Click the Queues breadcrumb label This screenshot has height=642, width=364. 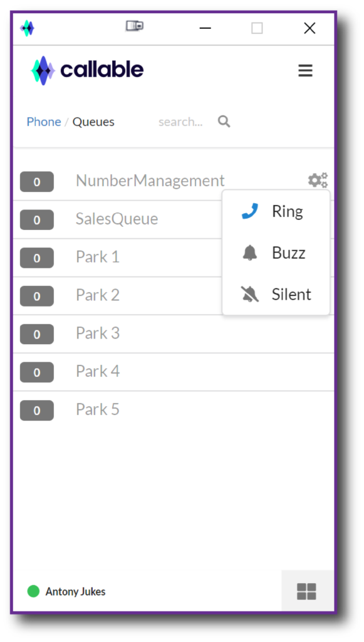pos(93,122)
